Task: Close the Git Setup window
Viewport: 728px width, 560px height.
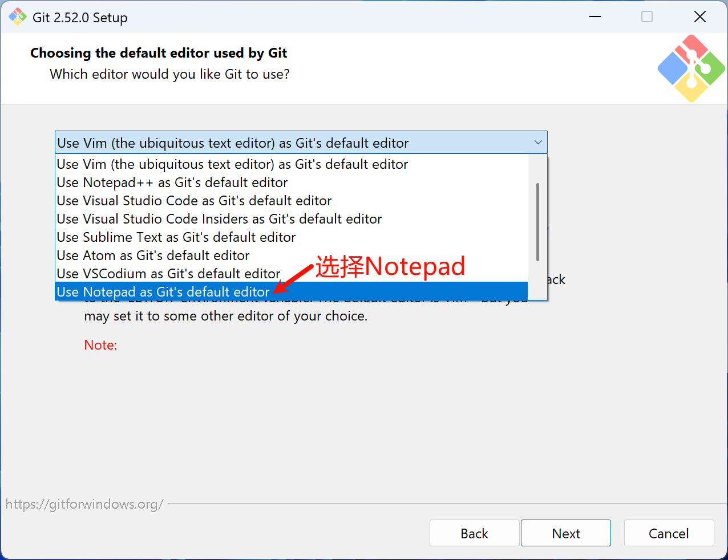Action: (x=699, y=17)
